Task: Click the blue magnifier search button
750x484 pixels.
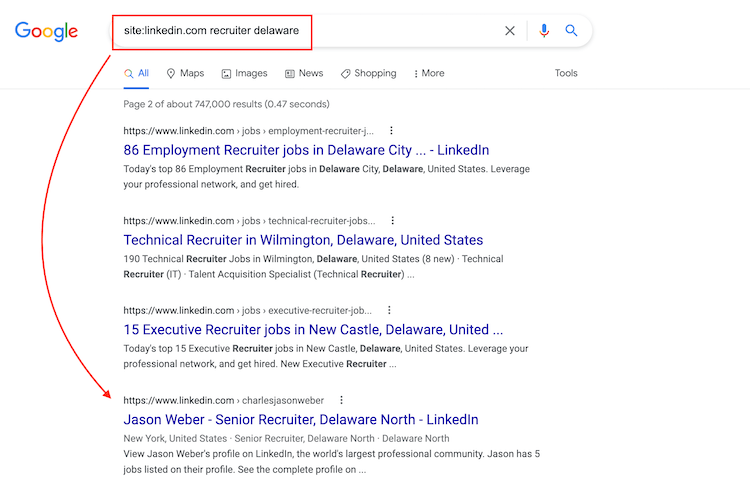Action: (571, 31)
